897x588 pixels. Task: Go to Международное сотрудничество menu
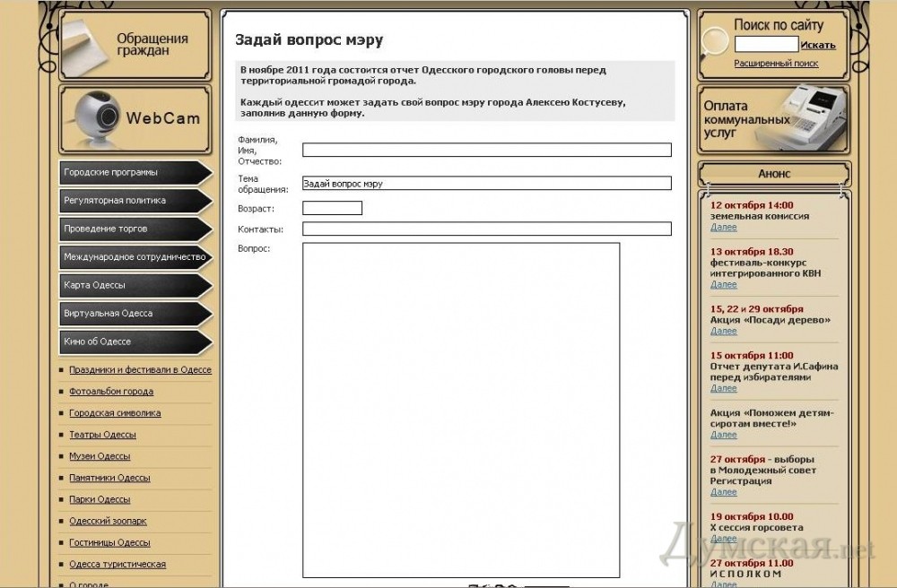pos(135,257)
